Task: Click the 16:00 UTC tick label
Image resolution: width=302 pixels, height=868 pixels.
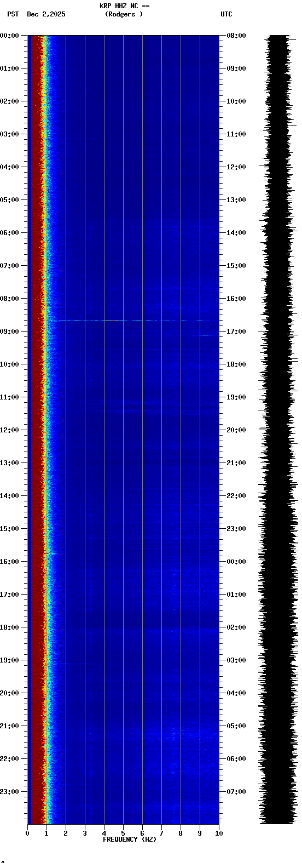Action: pos(236,299)
